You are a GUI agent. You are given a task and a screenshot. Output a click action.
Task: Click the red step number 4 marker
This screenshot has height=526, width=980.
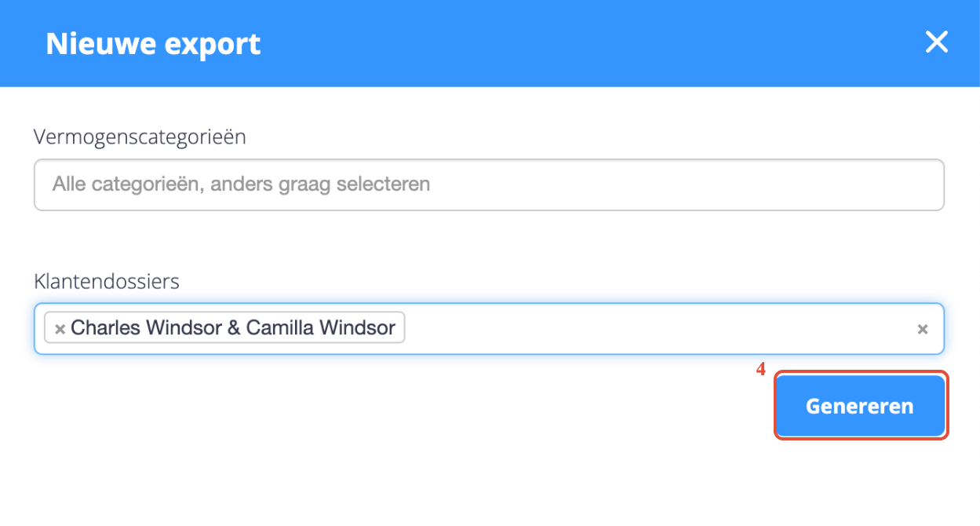[x=760, y=368]
